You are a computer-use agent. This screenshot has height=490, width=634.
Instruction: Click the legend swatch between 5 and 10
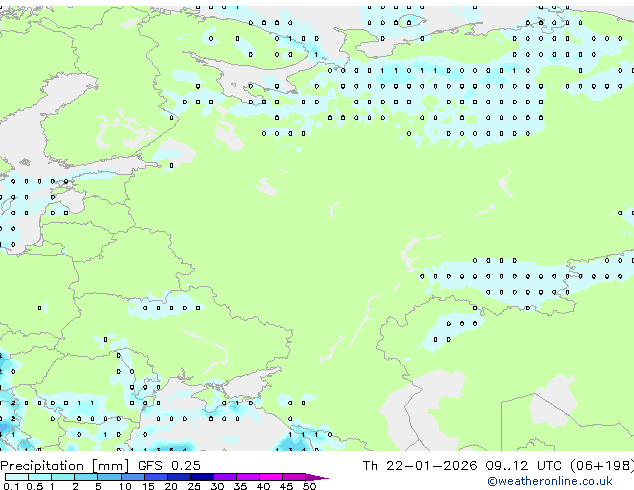coord(109,477)
